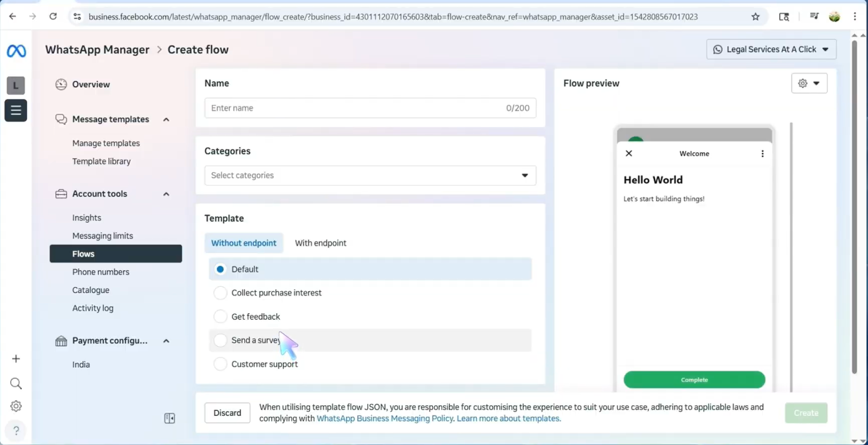Open the WhatsApp Business Messaging Policy link
Viewport: 868px width, 445px height.
click(x=385, y=418)
